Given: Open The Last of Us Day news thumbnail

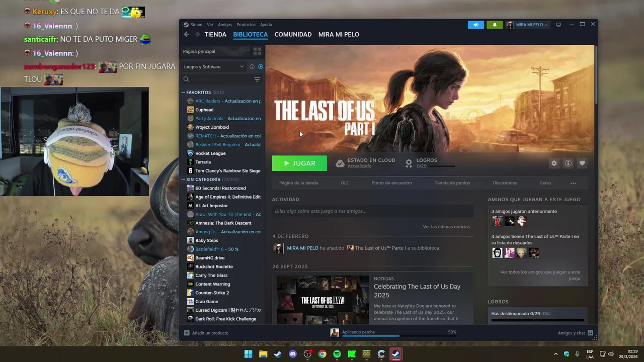Looking at the screenshot, I should [x=323, y=300].
